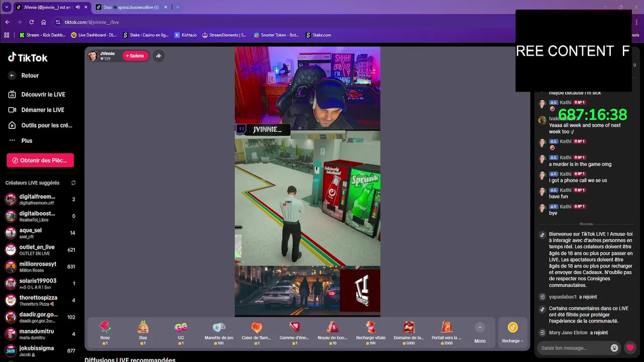
Task: Click the share arrow icon
Action: click(x=158, y=56)
